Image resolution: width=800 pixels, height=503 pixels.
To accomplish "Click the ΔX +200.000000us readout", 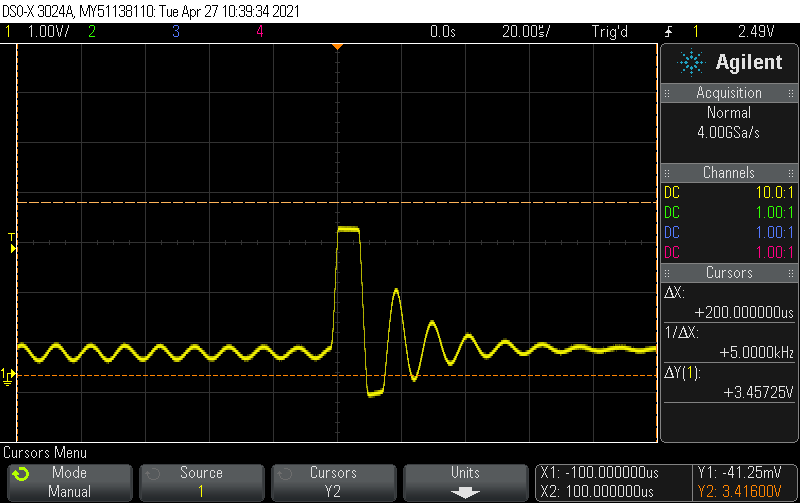I will pyautogui.click(x=729, y=303).
